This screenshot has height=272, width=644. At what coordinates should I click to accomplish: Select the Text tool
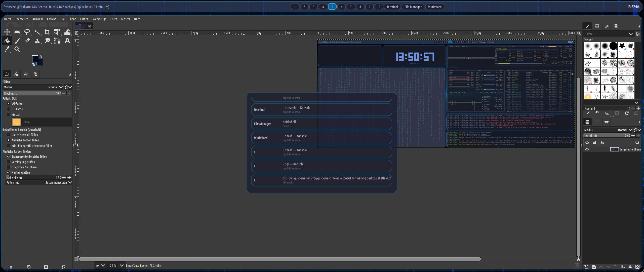click(67, 40)
